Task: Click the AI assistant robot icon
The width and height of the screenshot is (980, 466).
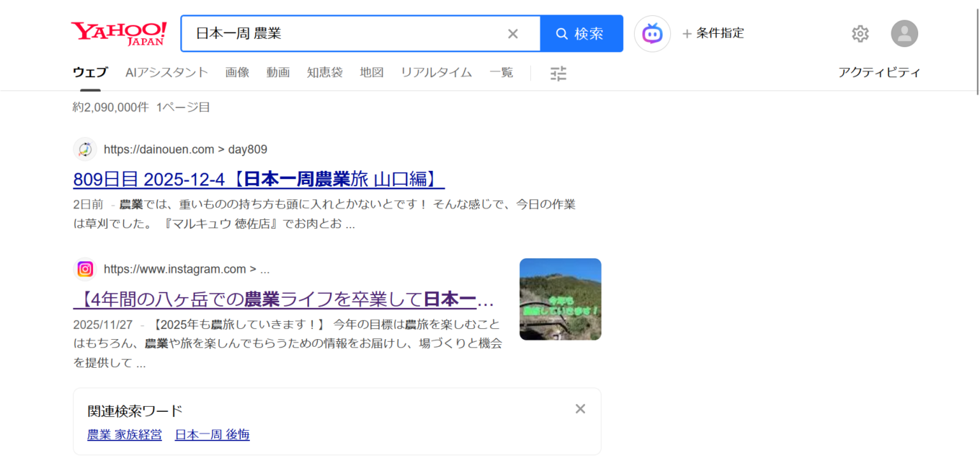Action: click(x=652, y=33)
